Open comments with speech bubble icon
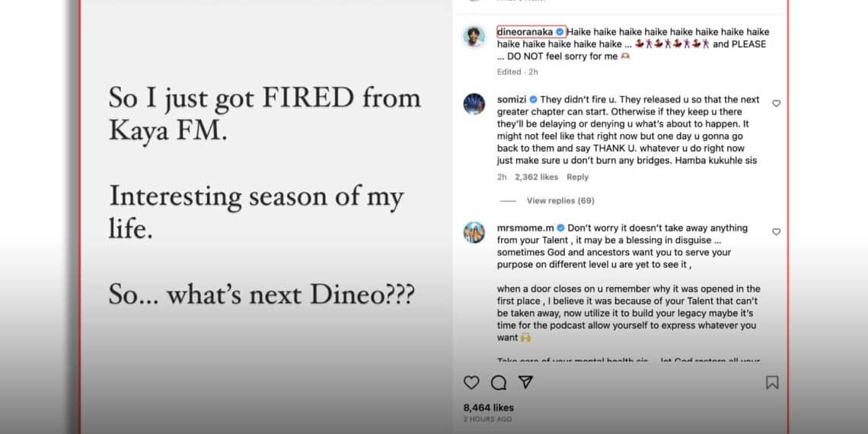The width and height of the screenshot is (868, 434). (499, 382)
